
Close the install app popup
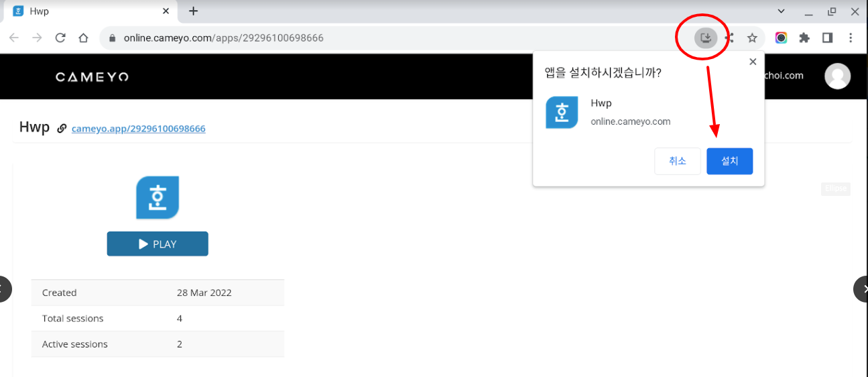click(x=752, y=62)
